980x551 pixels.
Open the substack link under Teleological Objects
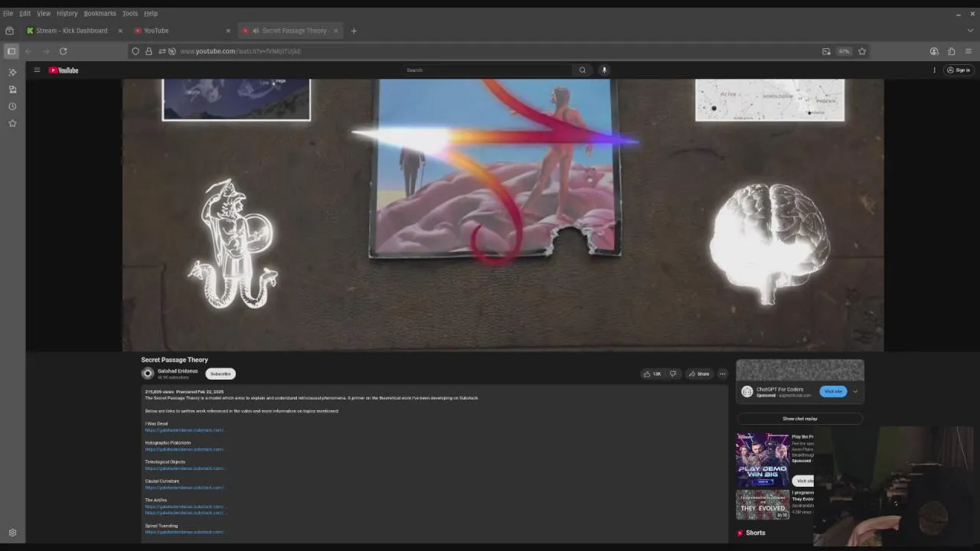185,468
